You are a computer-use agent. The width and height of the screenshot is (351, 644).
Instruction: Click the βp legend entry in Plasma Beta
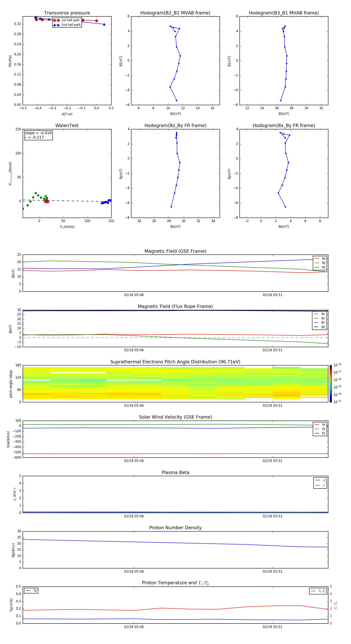click(x=320, y=480)
